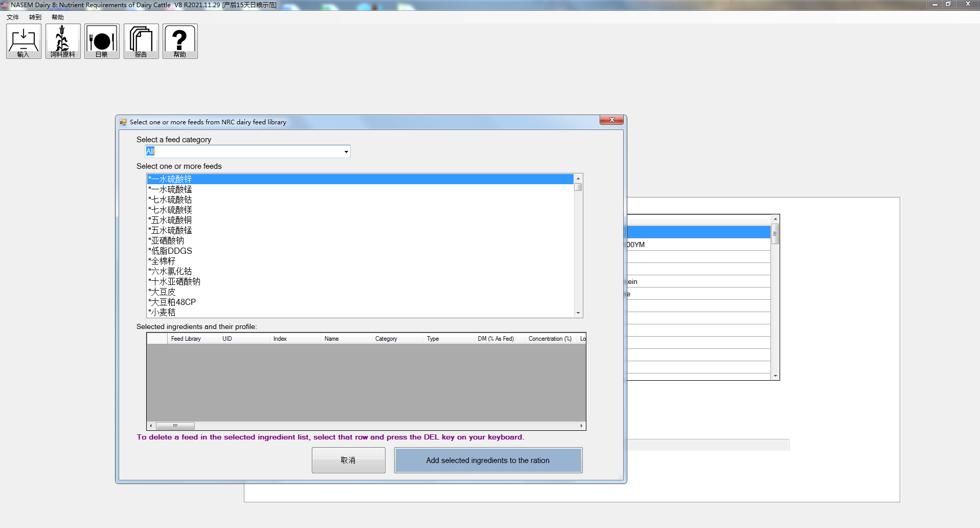980x528 pixels.
Task: Click the Index column header
Action: pyautogui.click(x=295, y=339)
